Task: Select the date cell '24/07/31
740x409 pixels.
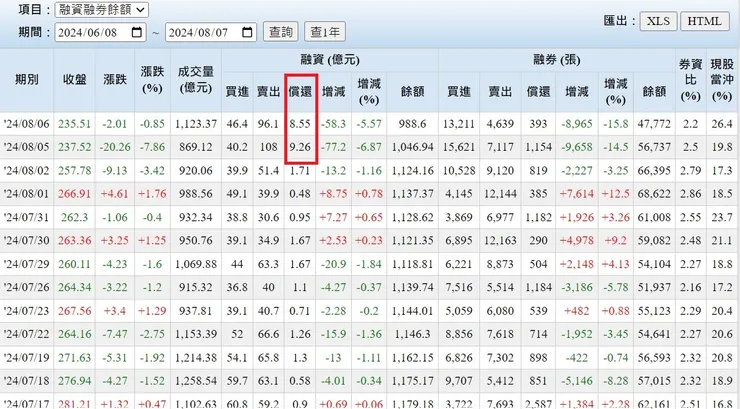Action: coord(26,217)
